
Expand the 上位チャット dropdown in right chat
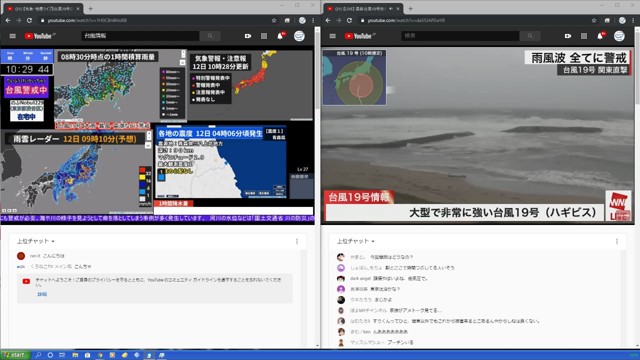click(x=356, y=241)
